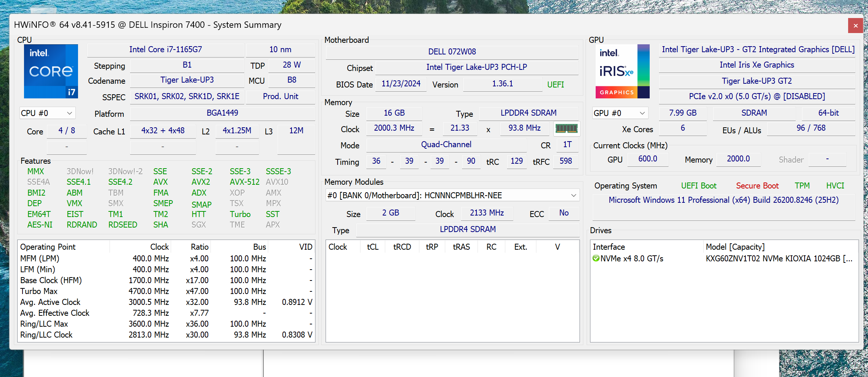
Task: Click the tRFC timing value 598
Action: pos(566,161)
